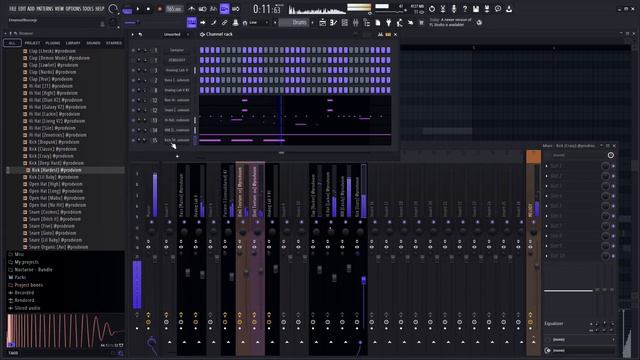
Task: Toggle the orange step view icon in Channel rack
Action: (x=388, y=34)
